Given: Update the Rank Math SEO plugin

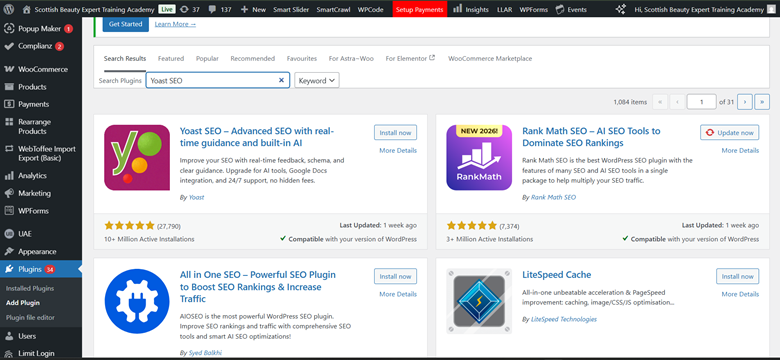Looking at the screenshot, I should pyautogui.click(x=730, y=133).
